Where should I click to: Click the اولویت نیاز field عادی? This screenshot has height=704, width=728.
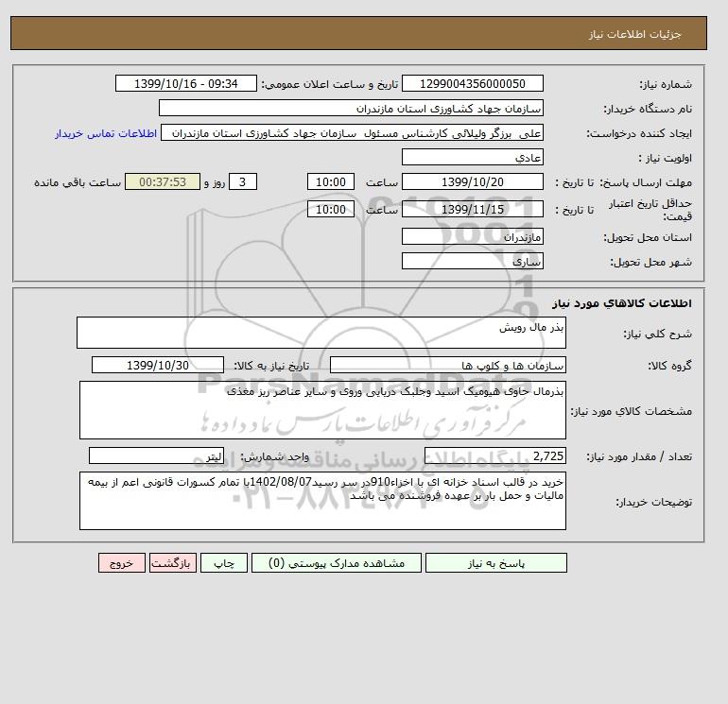[472, 157]
